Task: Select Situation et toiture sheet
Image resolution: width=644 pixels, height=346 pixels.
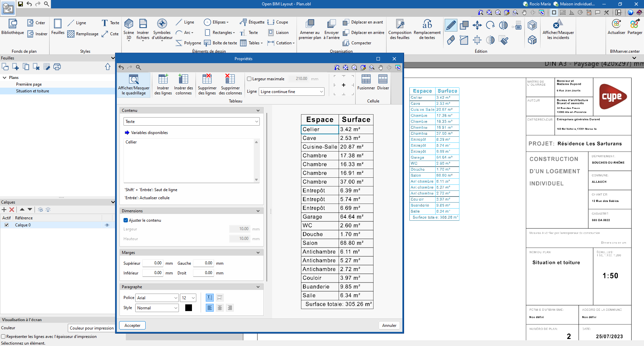Action: [x=33, y=91]
